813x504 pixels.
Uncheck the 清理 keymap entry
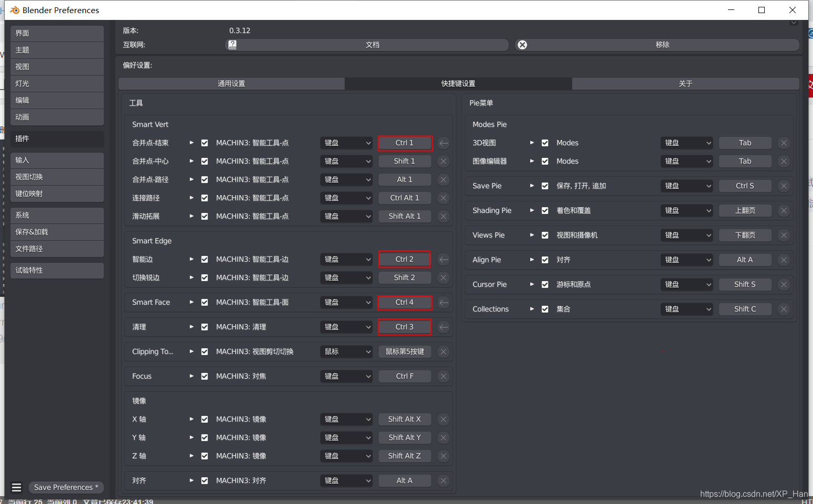click(205, 327)
